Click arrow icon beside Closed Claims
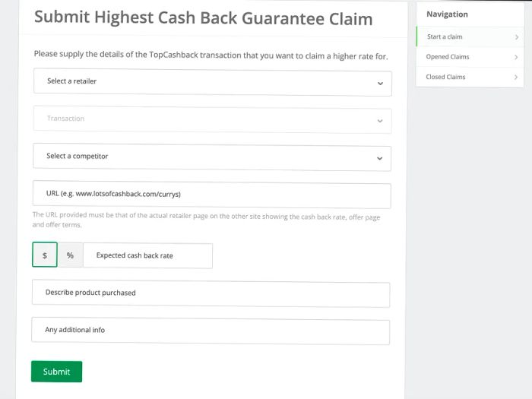532x399 pixels. [516, 77]
